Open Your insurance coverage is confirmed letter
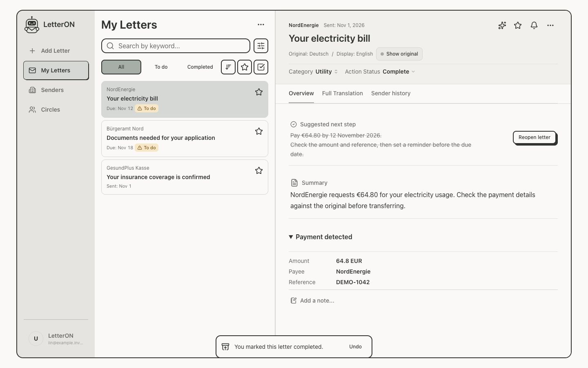Viewport: 588px width, 368px height. (x=185, y=177)
